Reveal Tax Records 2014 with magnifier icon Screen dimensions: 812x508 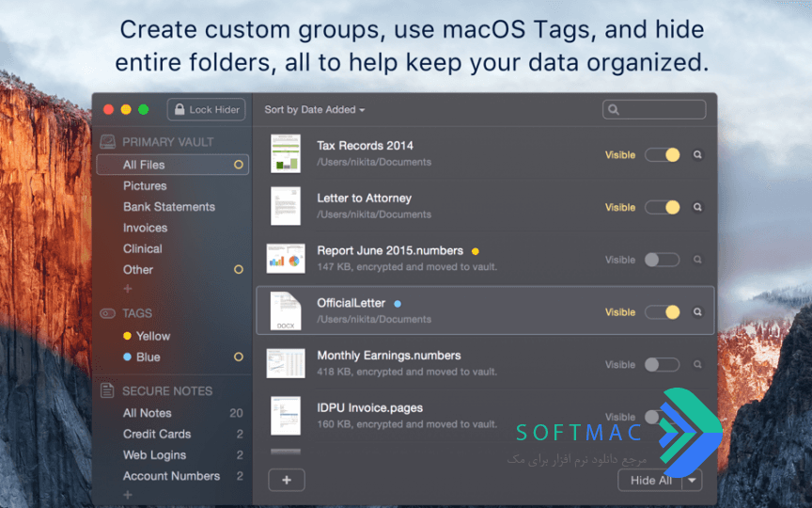pyautogui.click(x=697, y=155)
